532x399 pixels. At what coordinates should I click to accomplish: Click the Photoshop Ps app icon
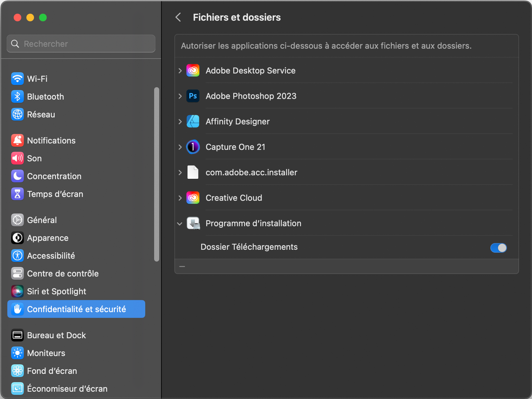pyautogui.click(x=193, y=96)
